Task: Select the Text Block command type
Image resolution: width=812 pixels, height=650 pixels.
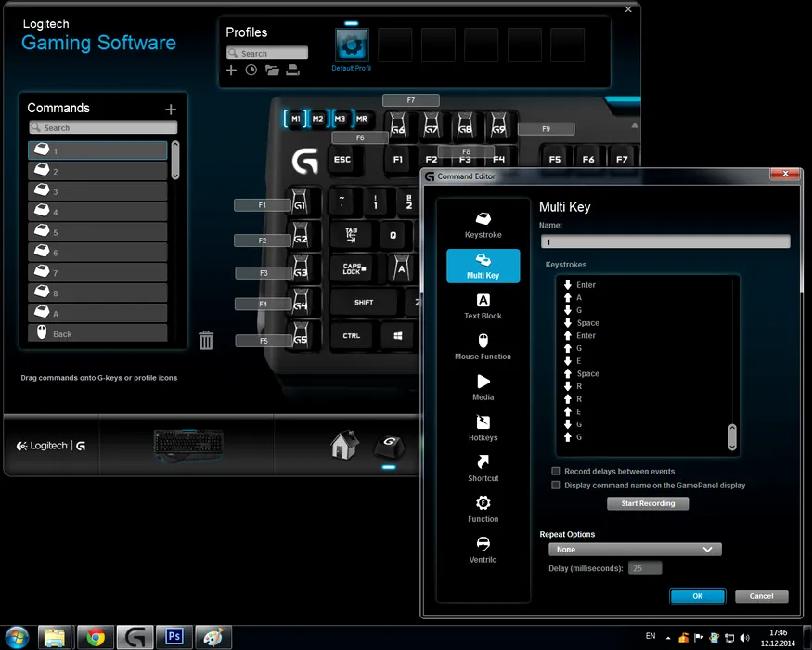Action: click(x=483, y=305)
